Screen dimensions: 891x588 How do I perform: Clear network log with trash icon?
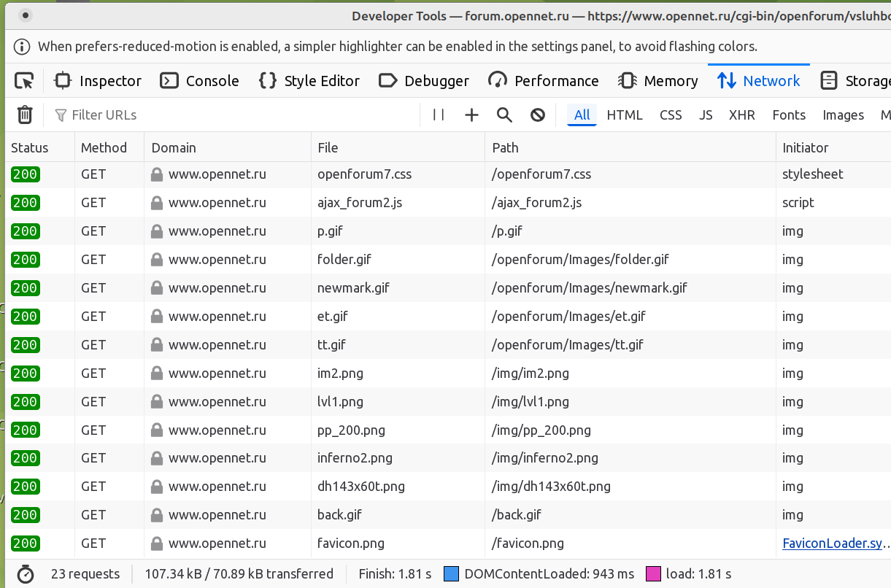coord(25,115)
